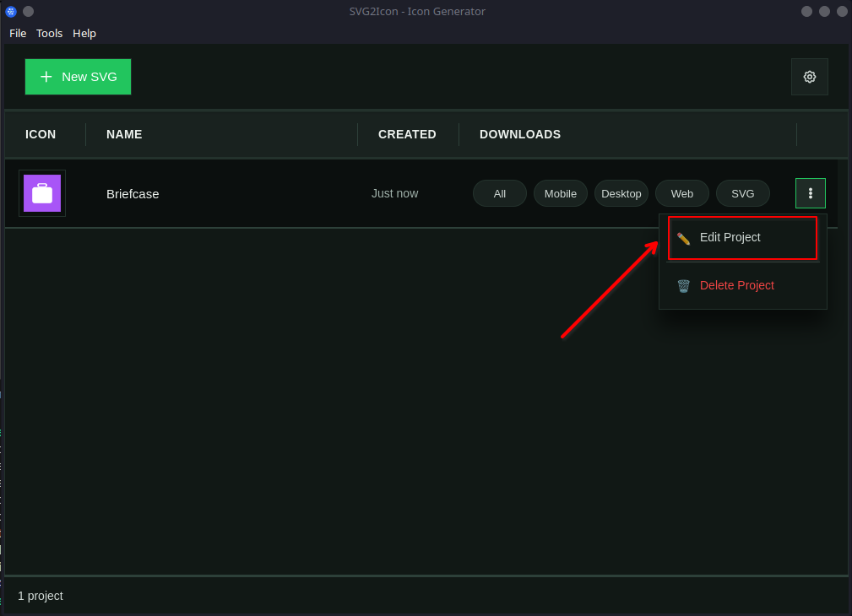Click the gray circle button beside the app icon
The image size is (852, 616).
(x=28, y=11)
